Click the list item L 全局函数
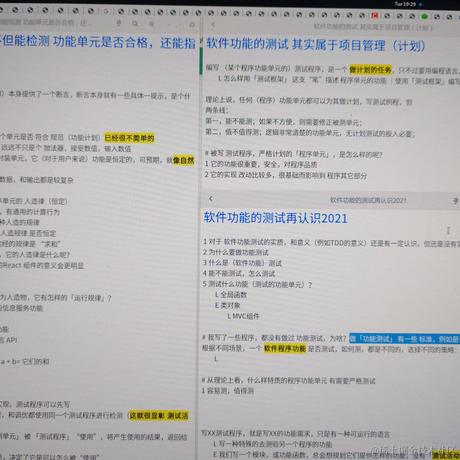This screenshot has height=460, width=460. pos(231,295)
